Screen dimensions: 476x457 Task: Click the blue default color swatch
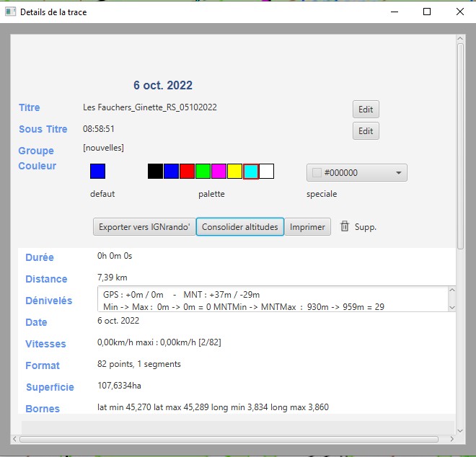[x=97, y=172]
